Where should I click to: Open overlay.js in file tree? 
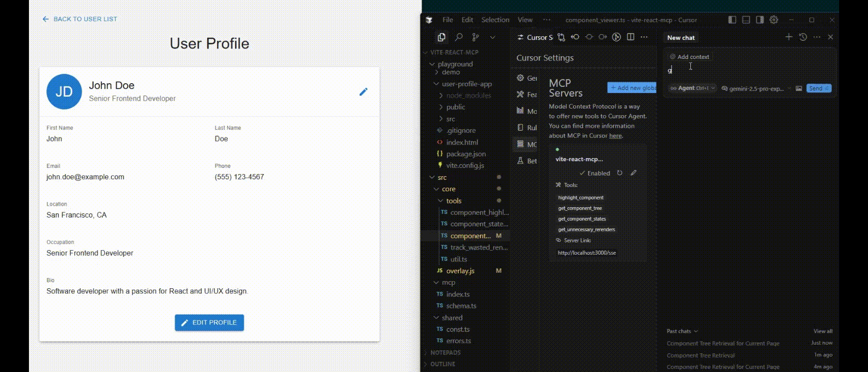coord(460,271)
